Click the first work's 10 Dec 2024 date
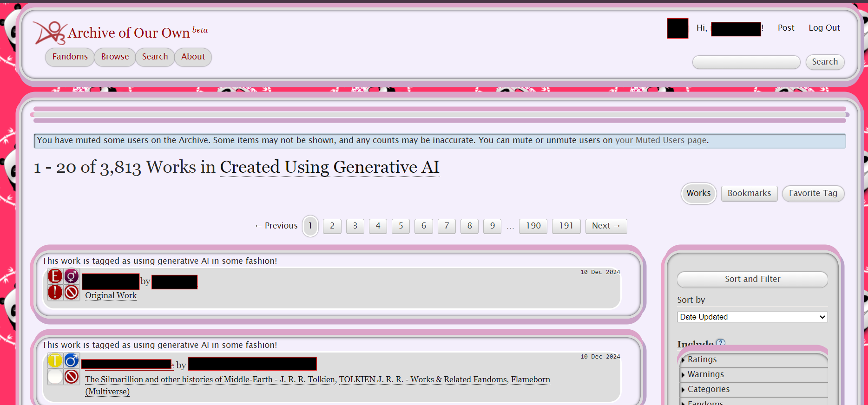 tap(600, 272)
